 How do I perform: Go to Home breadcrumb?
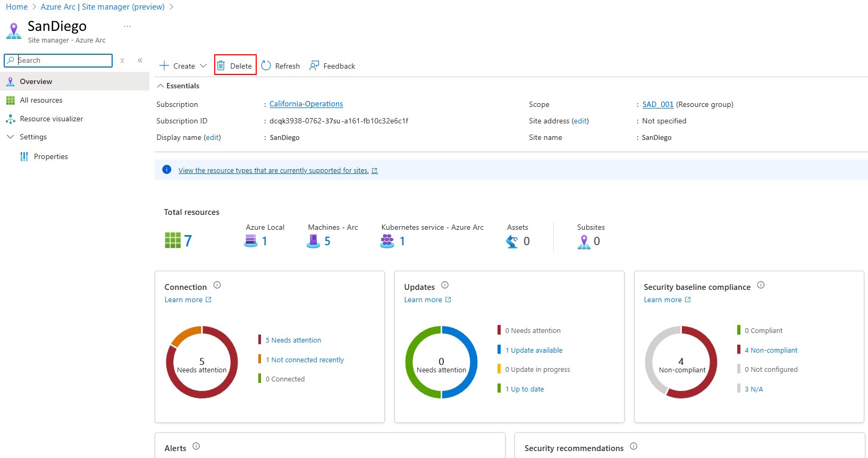pyautogui.click(x=16, y=7)
